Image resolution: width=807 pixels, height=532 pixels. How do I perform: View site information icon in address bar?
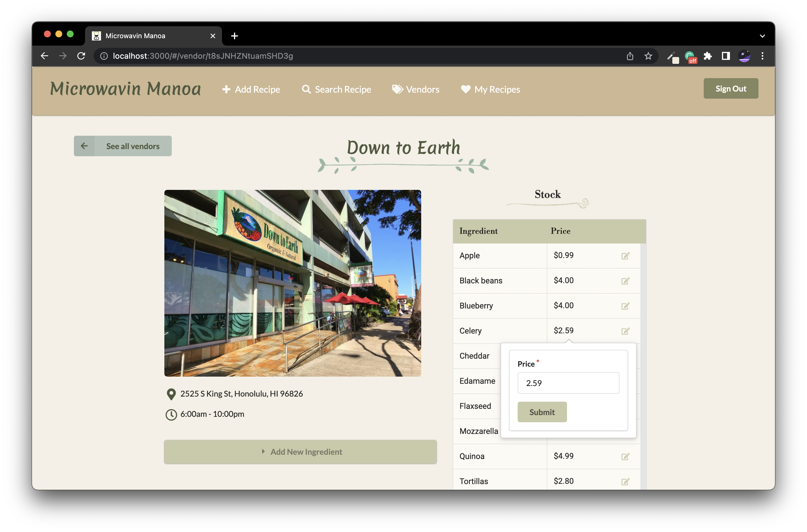point(104,56)
